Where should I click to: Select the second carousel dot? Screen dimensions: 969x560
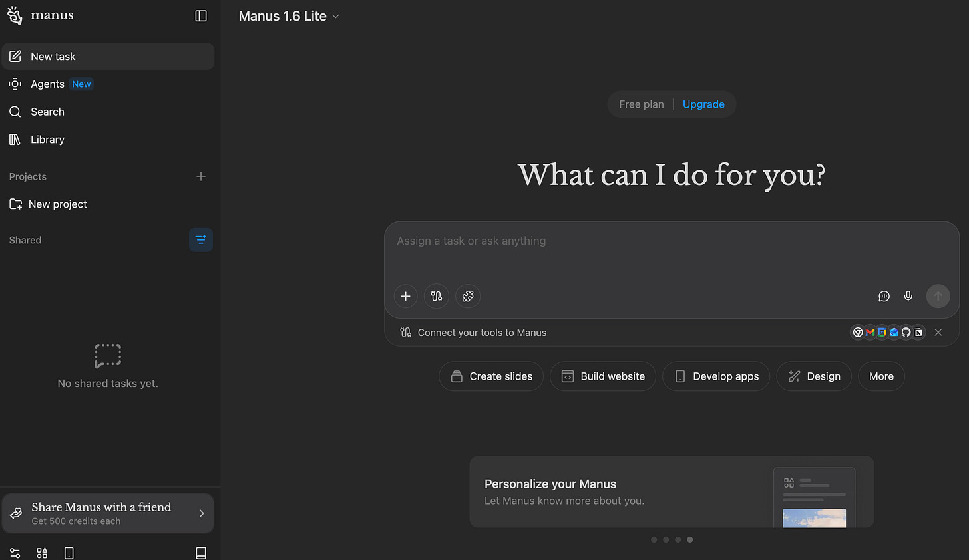pyautogui.click(x=666, y=539)
